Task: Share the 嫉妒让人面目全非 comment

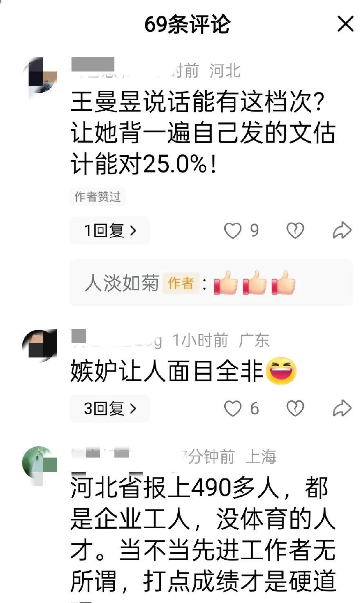Action: coord(342,409)
